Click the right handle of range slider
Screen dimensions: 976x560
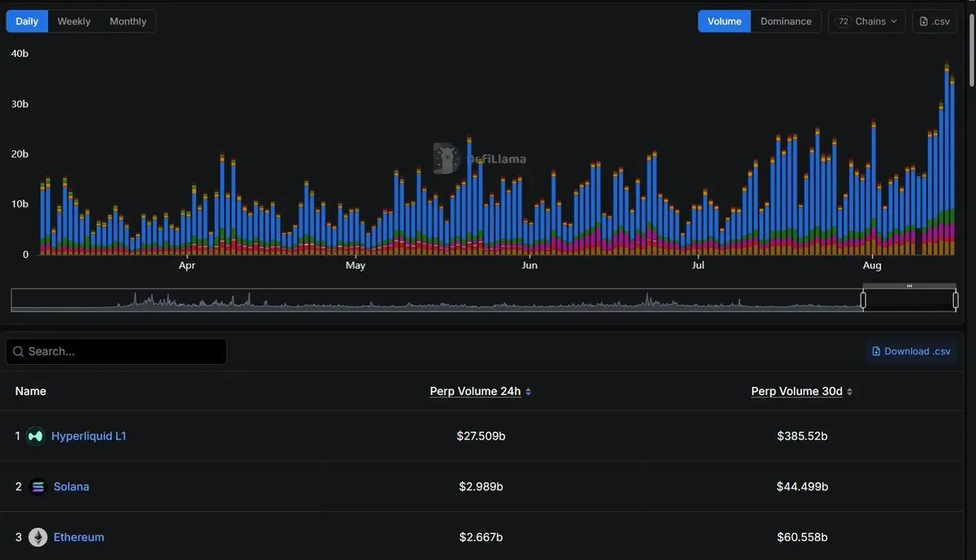pos(956,300)
